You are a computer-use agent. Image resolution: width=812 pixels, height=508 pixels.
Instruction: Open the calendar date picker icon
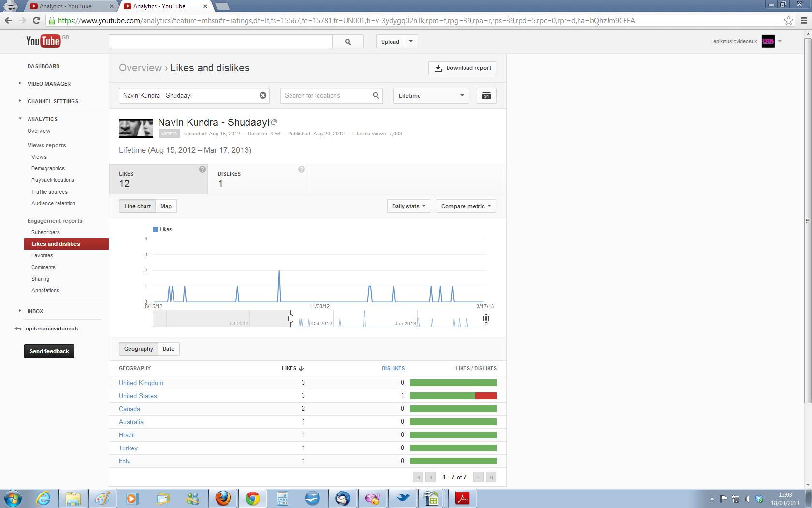coord(486,96)
